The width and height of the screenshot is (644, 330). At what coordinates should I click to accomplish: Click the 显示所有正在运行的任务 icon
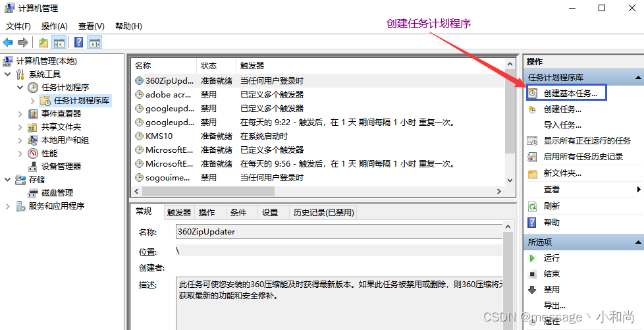click(532, 141)
